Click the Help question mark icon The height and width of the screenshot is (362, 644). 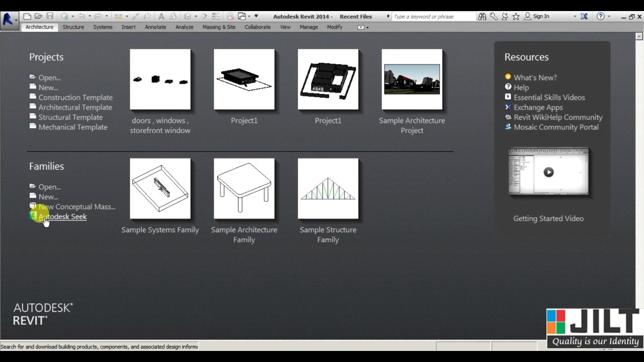[600, 17]
